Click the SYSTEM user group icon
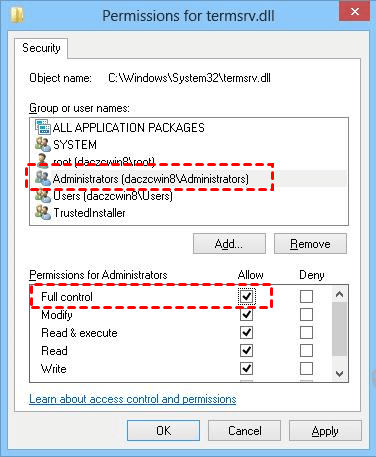Viewport: 376px width, 457px height. point(43,144)
